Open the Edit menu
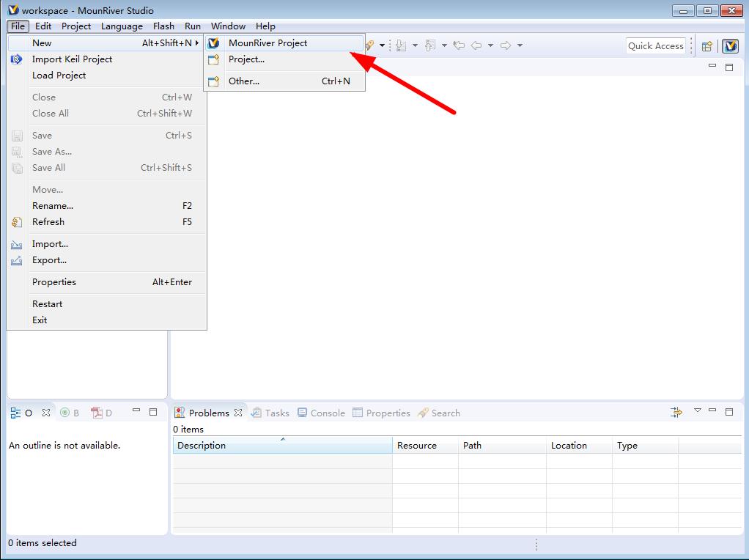Viewport: 749px width, 560px height. (x=43, y=26)
